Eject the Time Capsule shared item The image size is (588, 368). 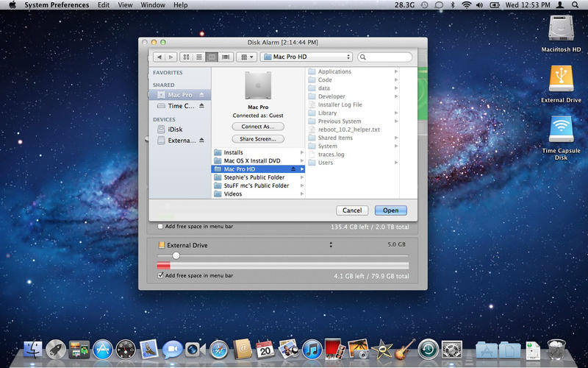tap(201, 106)
